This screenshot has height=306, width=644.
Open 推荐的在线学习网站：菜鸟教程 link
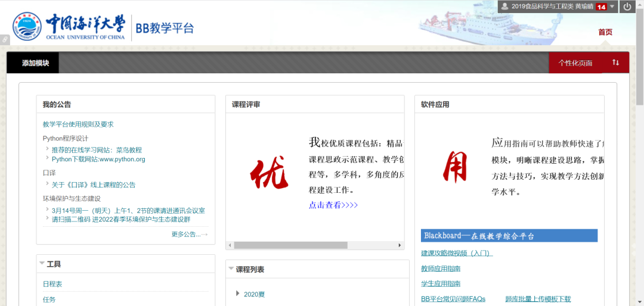click(x=97, y=150)
